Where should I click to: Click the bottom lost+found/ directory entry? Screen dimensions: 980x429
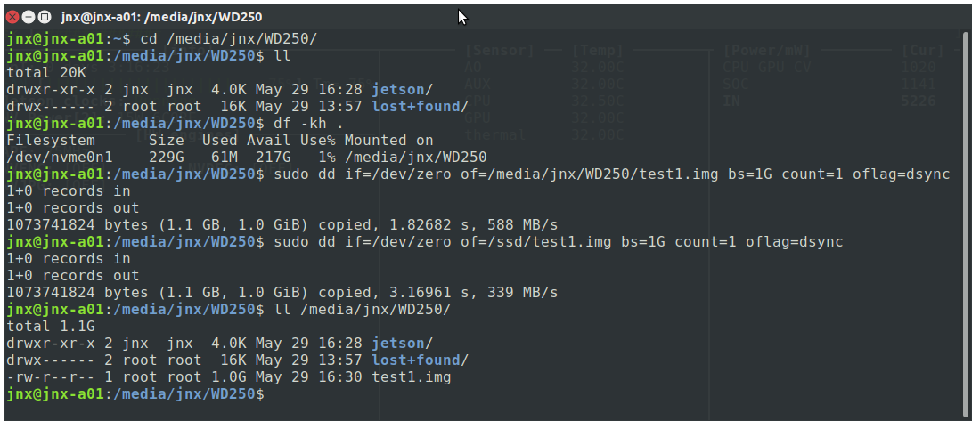420,360
